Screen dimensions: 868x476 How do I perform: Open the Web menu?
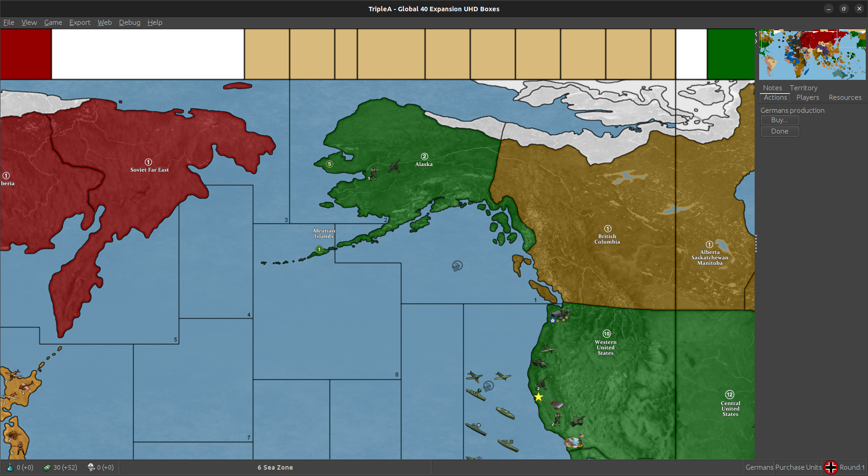pyautogui.click(x=104, y=23)
